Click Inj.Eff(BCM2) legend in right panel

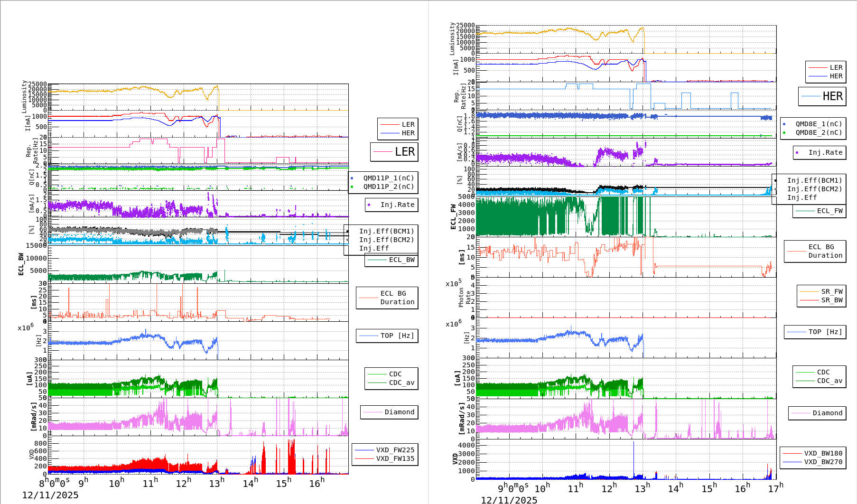(x=814, y=189)
